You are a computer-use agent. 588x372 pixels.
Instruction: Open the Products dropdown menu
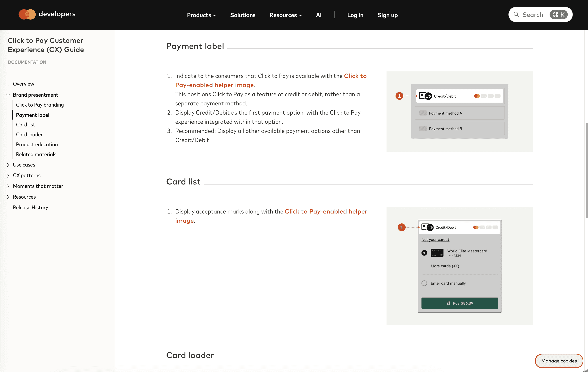(x=201, y=15)
